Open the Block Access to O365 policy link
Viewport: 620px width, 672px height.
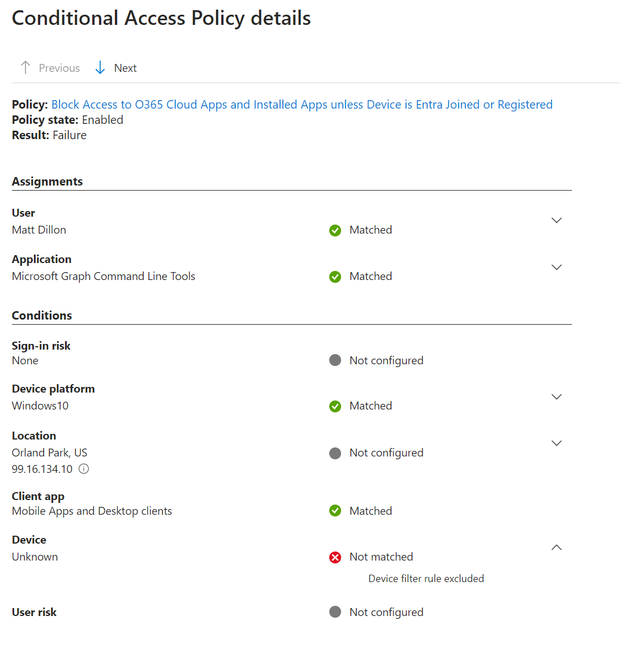click(x=302, y=105)
